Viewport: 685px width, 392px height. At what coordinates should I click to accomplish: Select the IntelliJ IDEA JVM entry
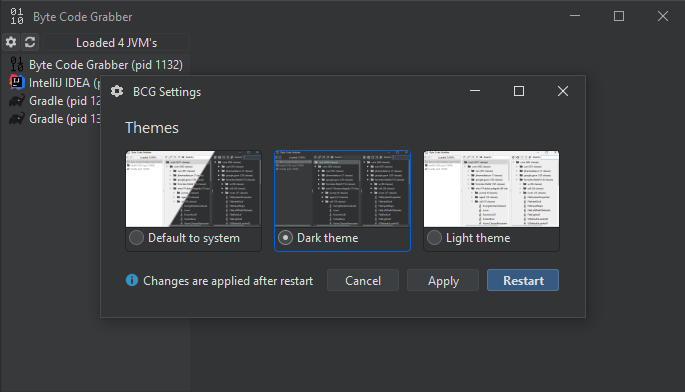(x=55, y=83)
